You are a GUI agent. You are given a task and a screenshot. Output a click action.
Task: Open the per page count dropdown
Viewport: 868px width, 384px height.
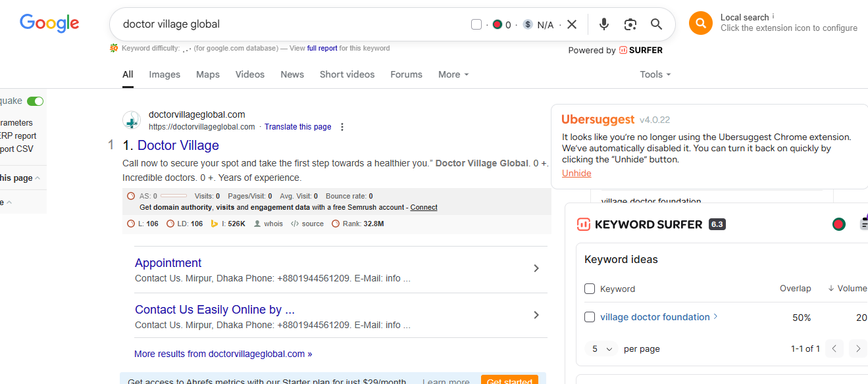pyautogui.click(x=602, y=349)
